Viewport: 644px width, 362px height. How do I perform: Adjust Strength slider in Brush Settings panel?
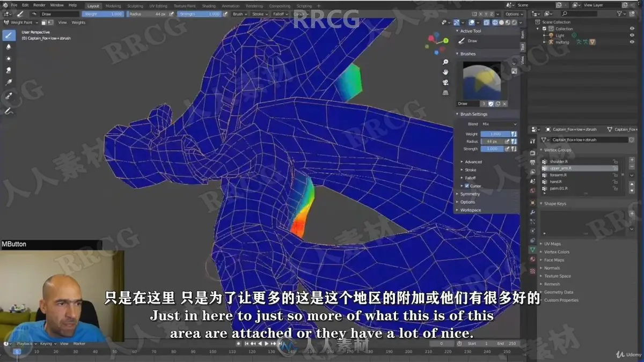492,149
